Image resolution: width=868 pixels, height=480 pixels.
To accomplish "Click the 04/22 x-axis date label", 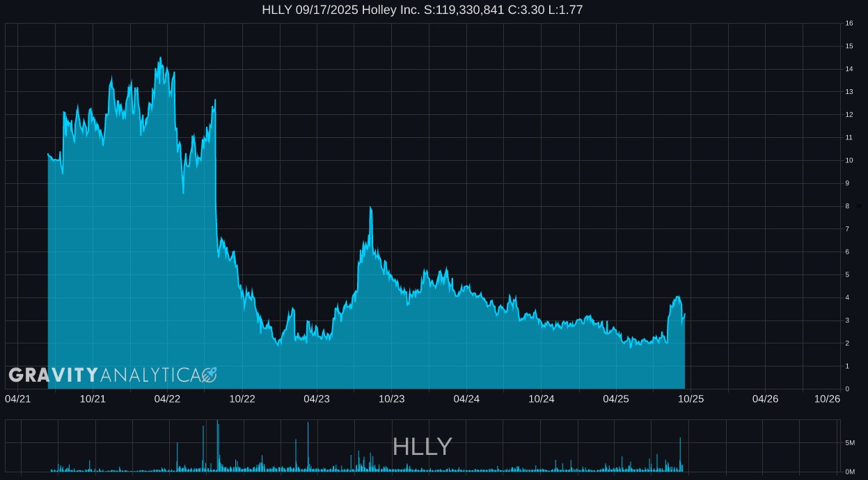I will tap(167, 398).
